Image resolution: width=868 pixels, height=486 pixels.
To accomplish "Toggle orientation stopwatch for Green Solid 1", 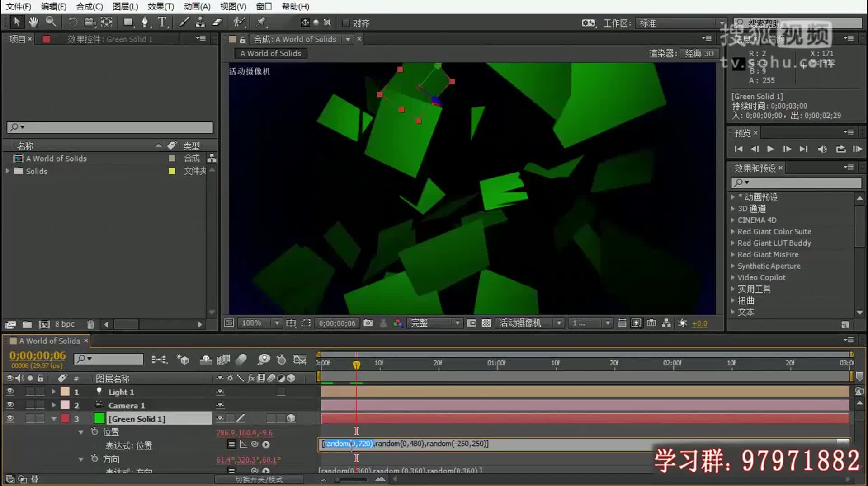I will (x=94, y=458).
